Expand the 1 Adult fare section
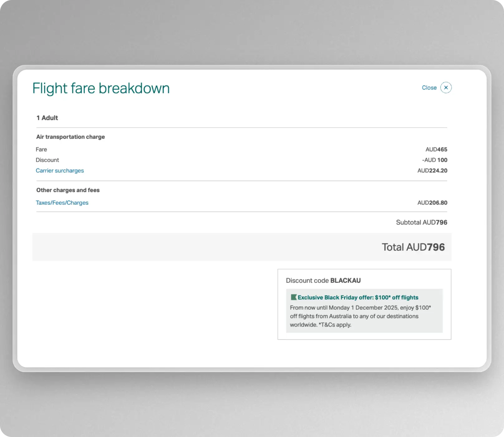The height and width of the screenshot is (437, 504). coord(47,118)
